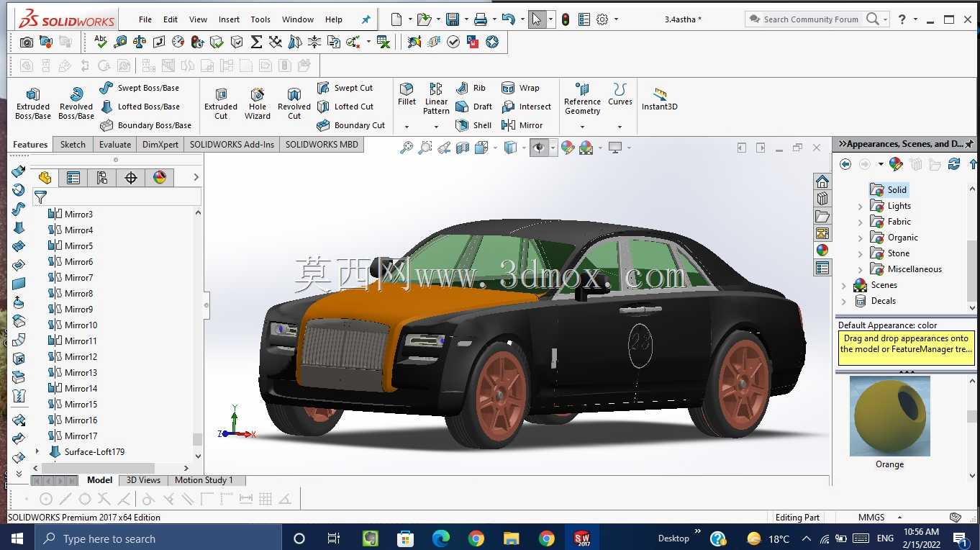Open the 3D Views tab
The height and width of the screenshot is (550, 980).
pyautogui.click(x=143, y=480)
